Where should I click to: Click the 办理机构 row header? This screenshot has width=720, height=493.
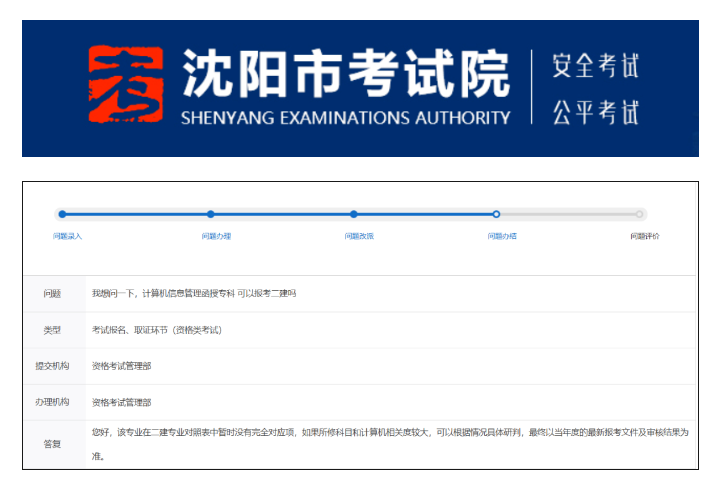tap(52, 402)
